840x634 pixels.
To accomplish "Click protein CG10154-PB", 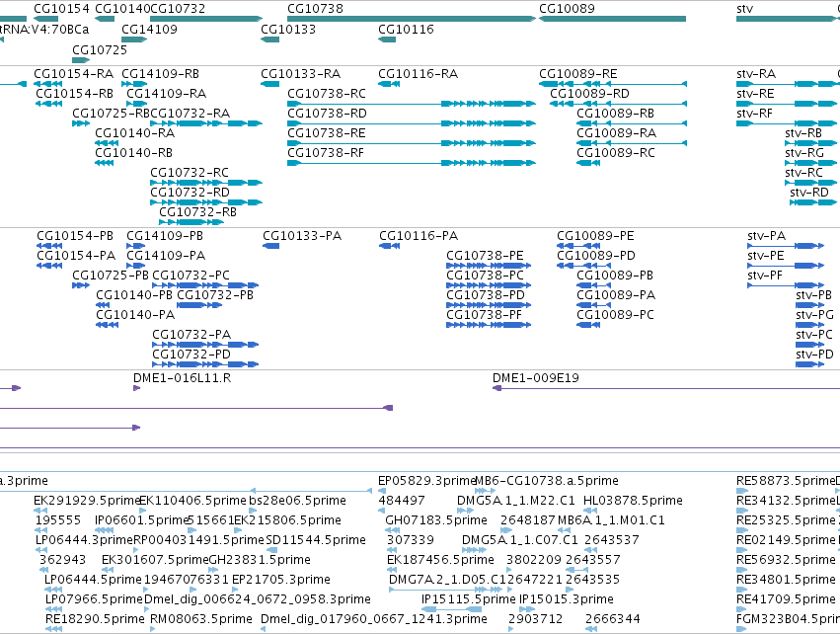I will click(x=75, y=236).
